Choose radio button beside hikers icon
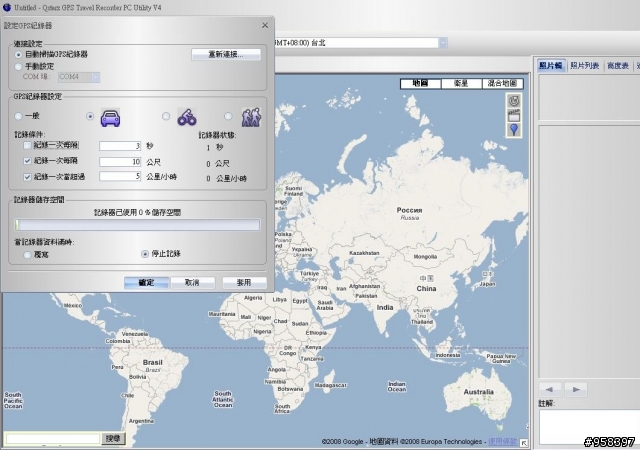 click(229, 116)
